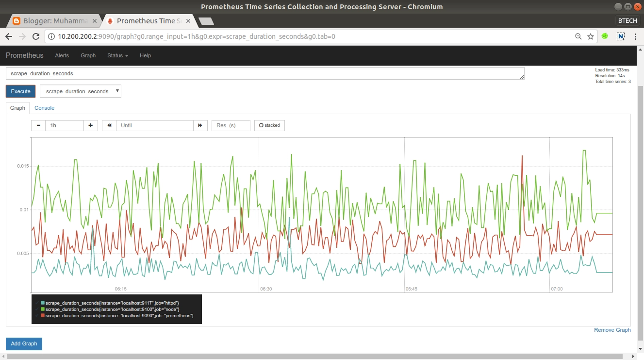Click the 06:30 time axis label
Screen dimensions: 644x360
coord(266,289)
